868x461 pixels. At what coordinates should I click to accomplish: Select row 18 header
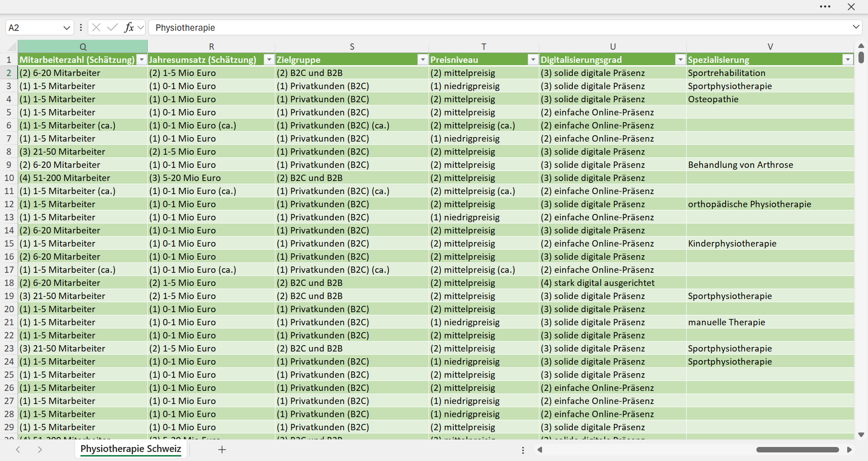[9, 283]
